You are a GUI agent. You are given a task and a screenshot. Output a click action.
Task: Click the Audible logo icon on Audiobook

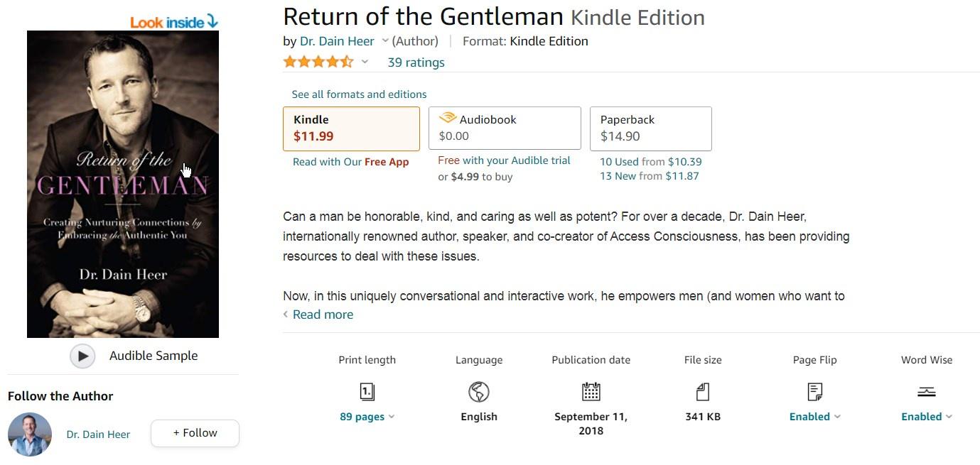(448, 119)
